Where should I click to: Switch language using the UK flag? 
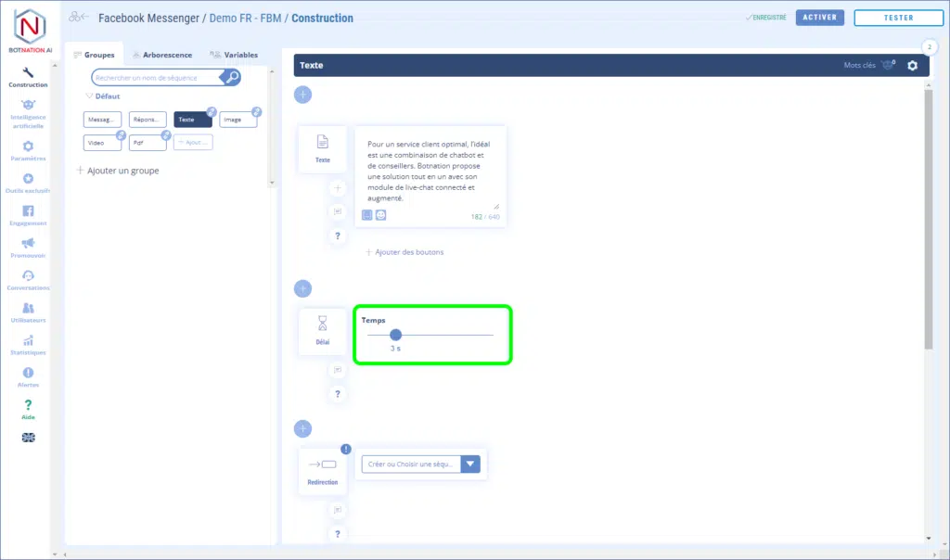pos(28,438)
